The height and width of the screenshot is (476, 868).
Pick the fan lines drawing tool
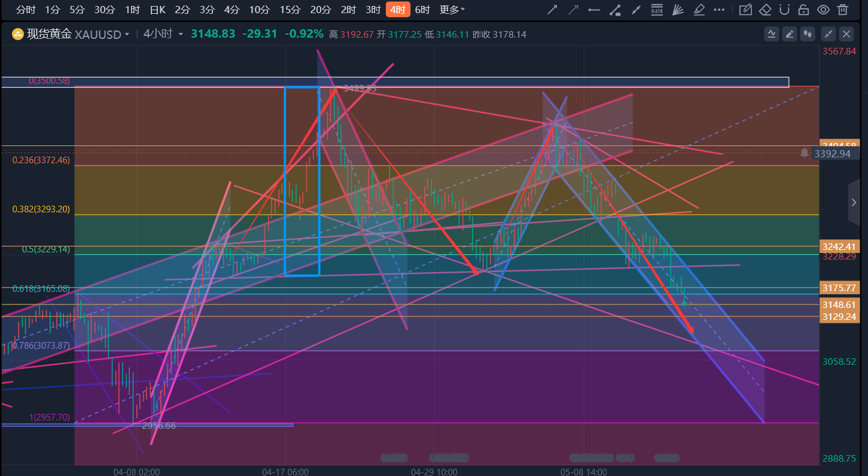(x=677, y=10)
